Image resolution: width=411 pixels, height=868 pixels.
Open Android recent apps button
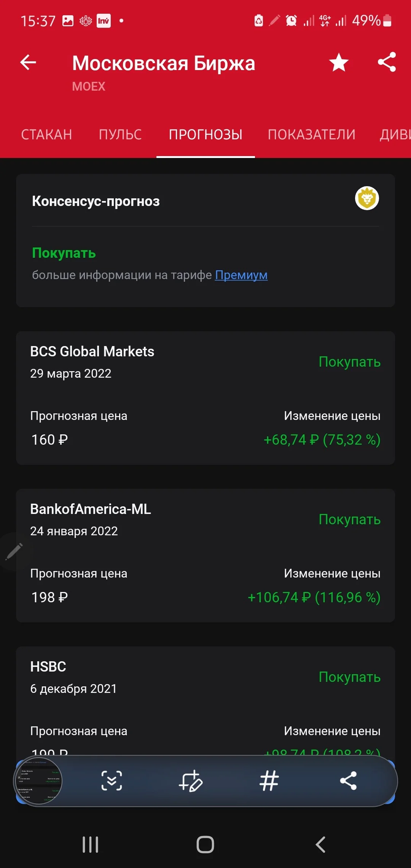pos(91,844)
